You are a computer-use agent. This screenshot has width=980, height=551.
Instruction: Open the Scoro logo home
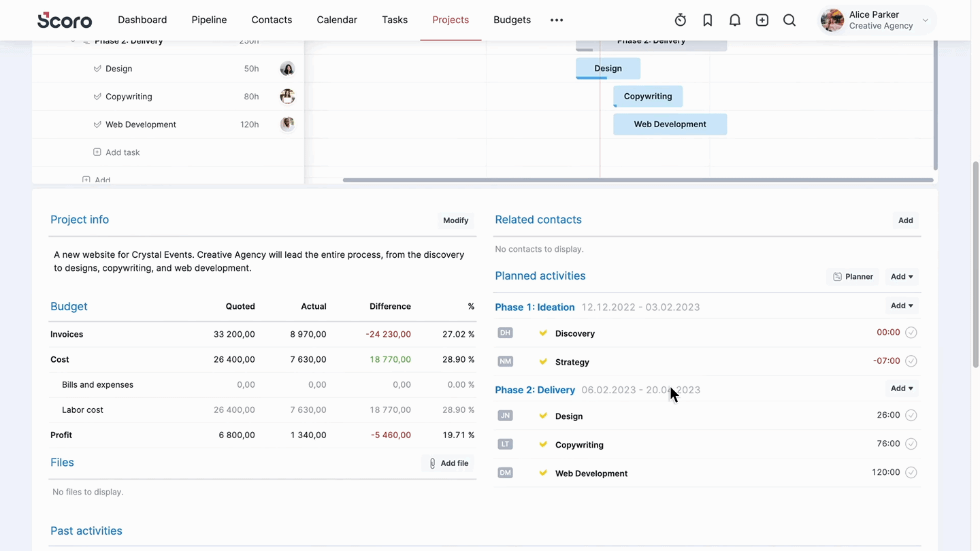coord(65,20)
